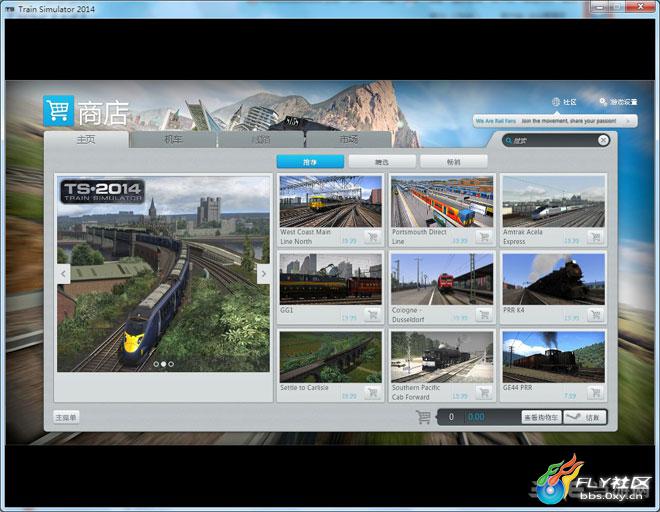This screenshot has width=660, height=512.
Task: Add Cologne - Dusseldorf to cart
Action: point(484,315)
